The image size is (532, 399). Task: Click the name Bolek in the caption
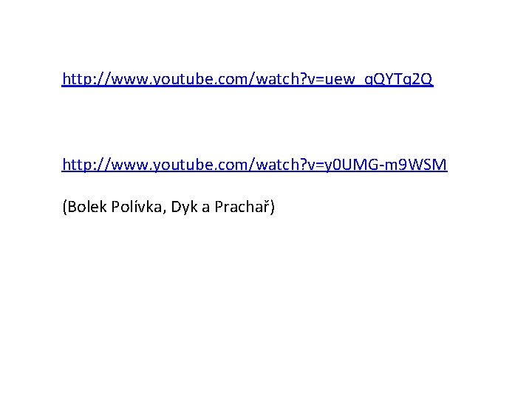pyautogui.click(x=87, y=207)
